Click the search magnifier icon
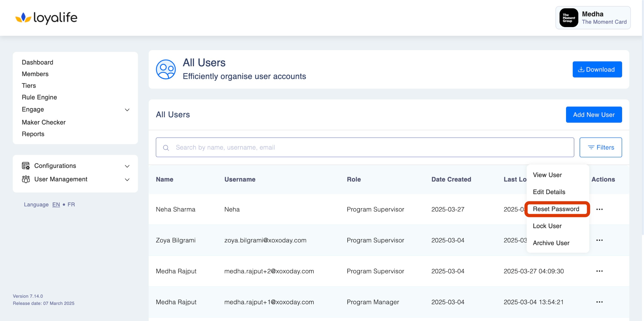The height and width of the screenshot is (321, 644). (166, 148)
